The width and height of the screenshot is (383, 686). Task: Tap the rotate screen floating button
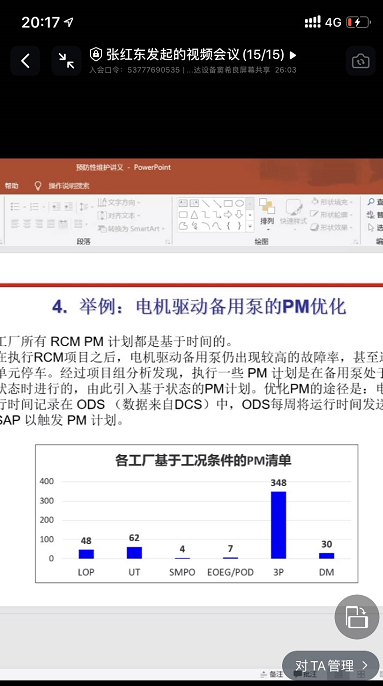(357, 617)
